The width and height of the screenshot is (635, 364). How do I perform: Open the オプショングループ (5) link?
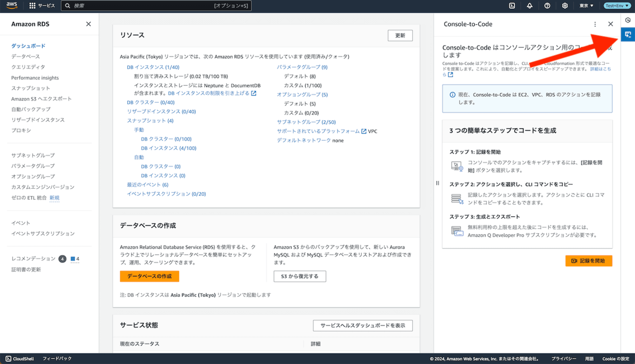(x=302, y=94)
